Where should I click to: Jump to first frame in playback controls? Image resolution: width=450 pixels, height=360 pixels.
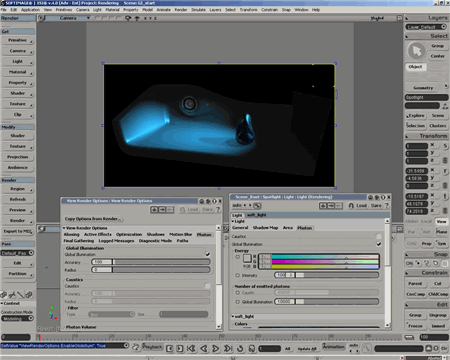[x=191, y=348]
